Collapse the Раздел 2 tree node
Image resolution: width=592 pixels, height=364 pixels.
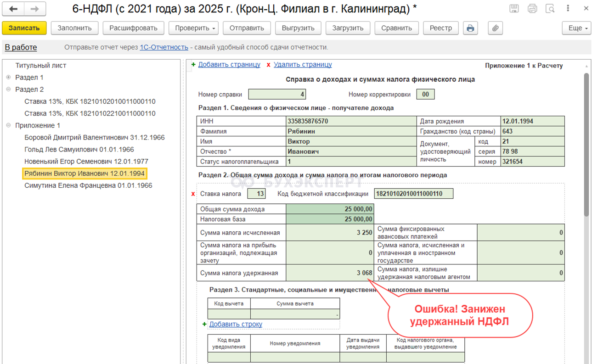(9, 90)
